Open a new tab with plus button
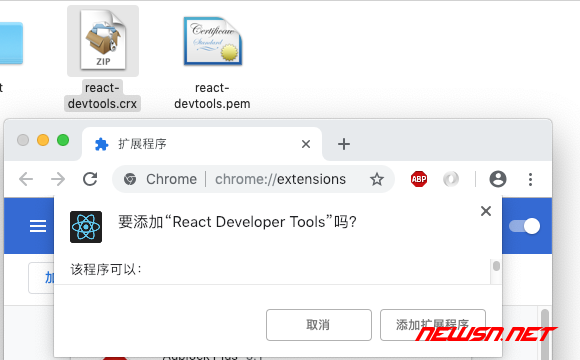 [x=344, y=144]
